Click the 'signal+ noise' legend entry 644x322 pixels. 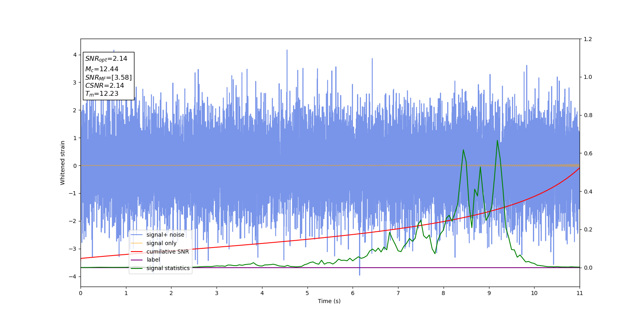pyautogui.click(x=160, y=235)
